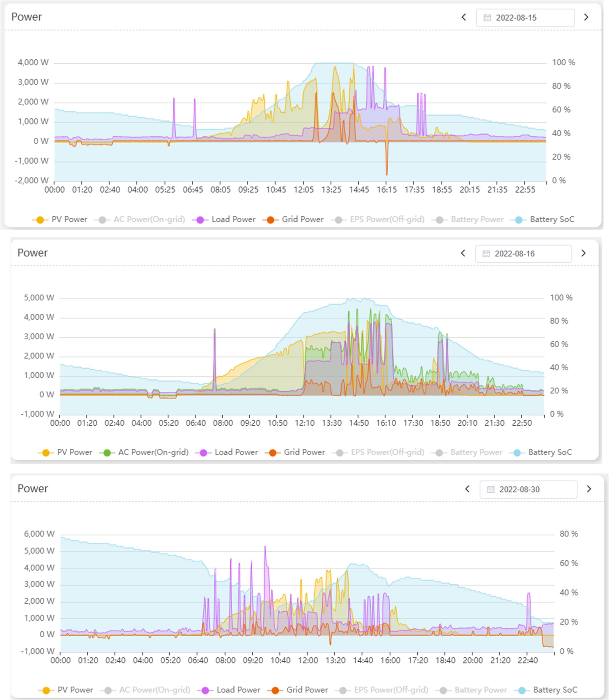This screenshot has height=700, width=609.
Task: Enable EPS Power(Off-grid) in 2022-08-15 chart
Action: 387,220
